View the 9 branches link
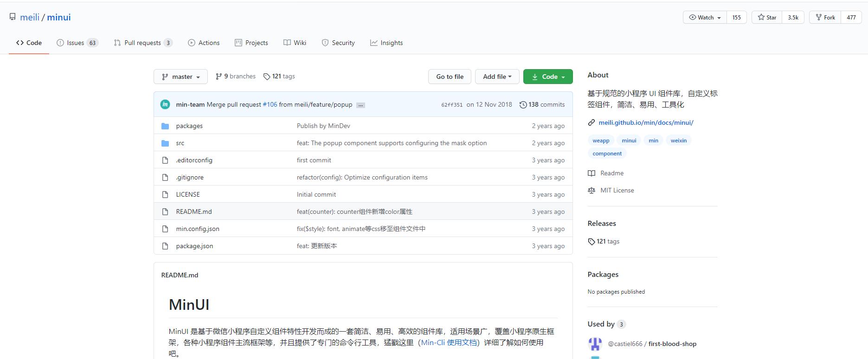The image size is (868, 359). click(x=236, y=76)
